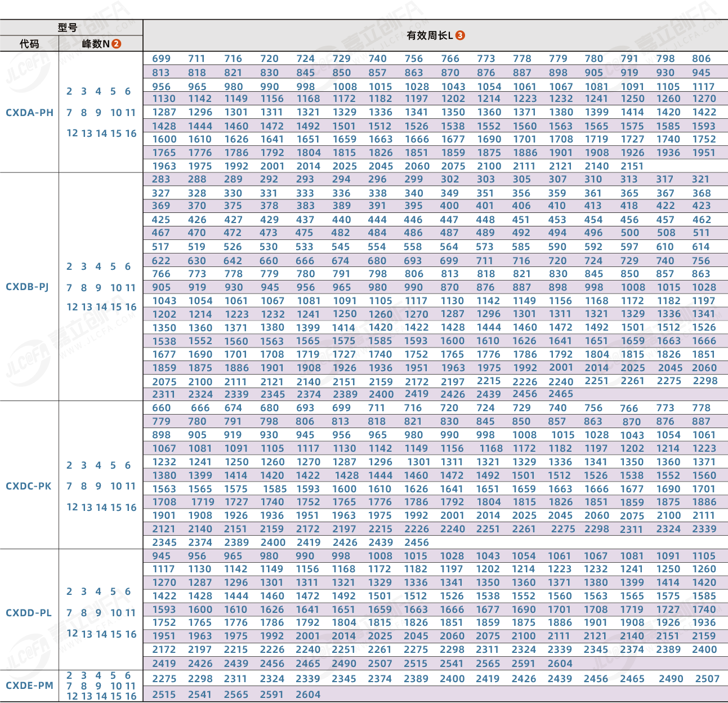Click value 2604 in the CXDD-PL section
Screen dimensions: 728x703
click(560, 664)
